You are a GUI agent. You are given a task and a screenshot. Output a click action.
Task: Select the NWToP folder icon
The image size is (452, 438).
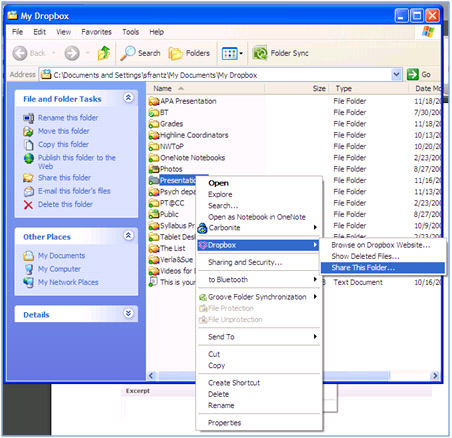coord(154,146)
